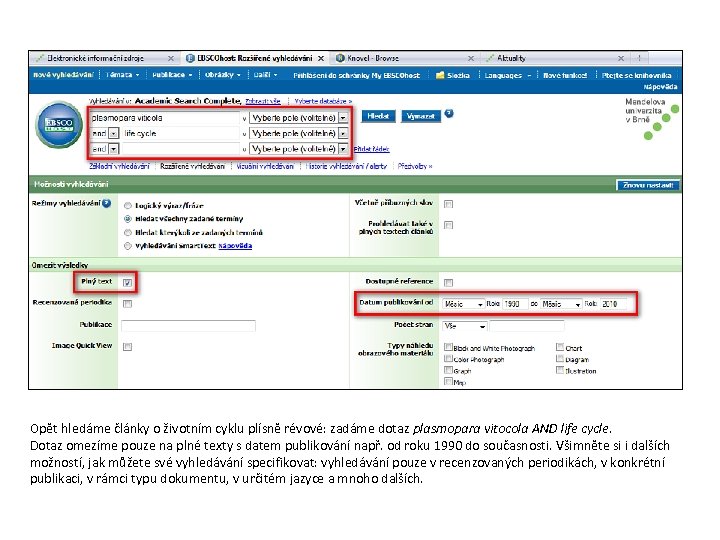Screen dimensions: 720x540
Task: Click Nové vyhledávání in the top bar
Action: click(x=63, y=74)
